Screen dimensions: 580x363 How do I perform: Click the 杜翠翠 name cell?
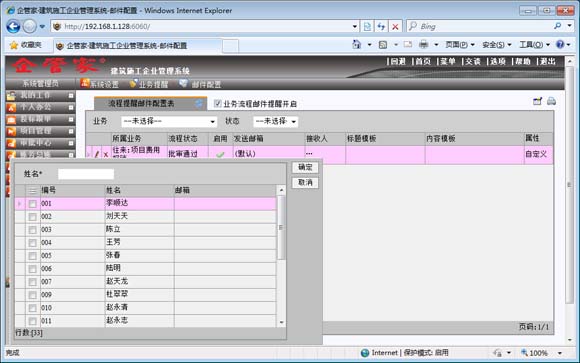[x=139, y=295]
